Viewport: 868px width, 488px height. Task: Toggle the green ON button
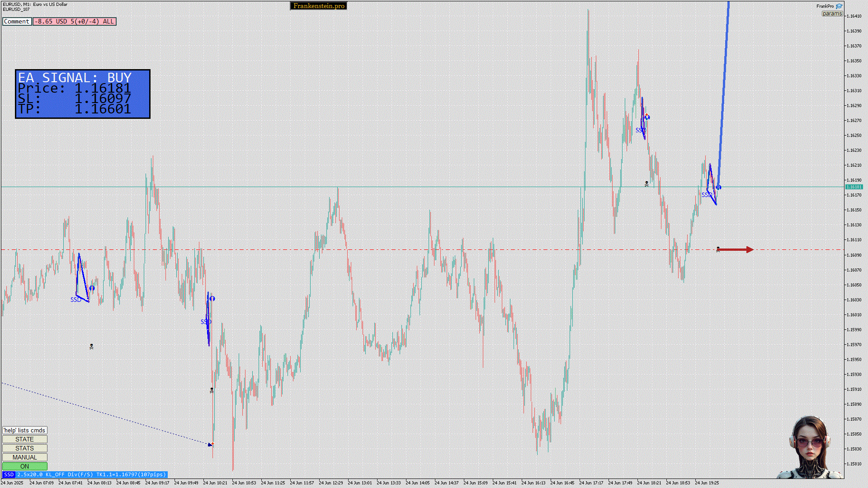24,466
